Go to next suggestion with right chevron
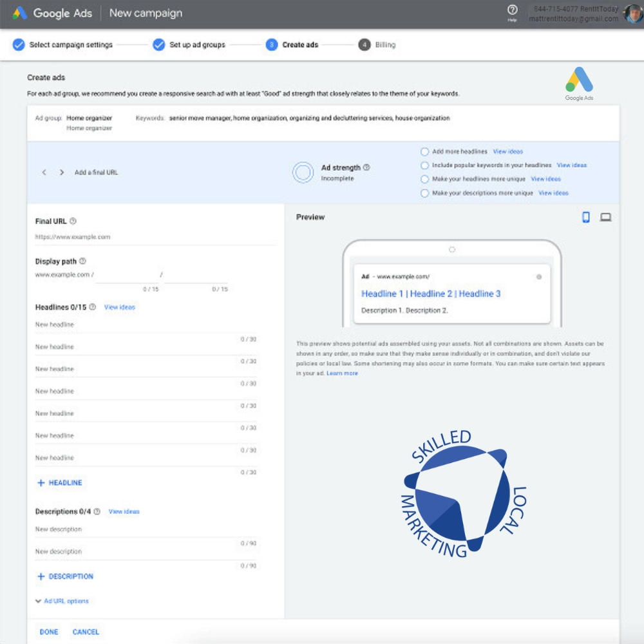Viewport: 644px width, 644px height. pos(62,173)
